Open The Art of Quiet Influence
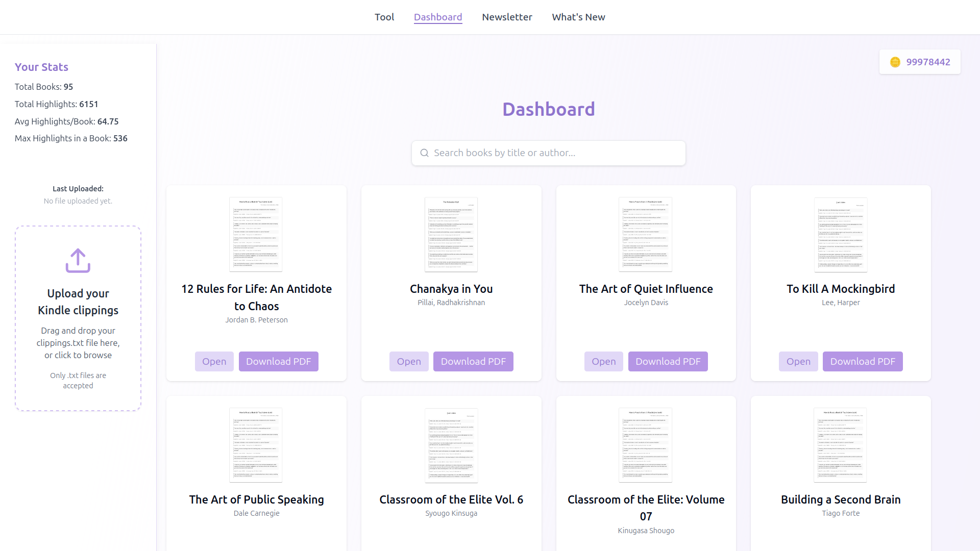 (x=603, y=361)
